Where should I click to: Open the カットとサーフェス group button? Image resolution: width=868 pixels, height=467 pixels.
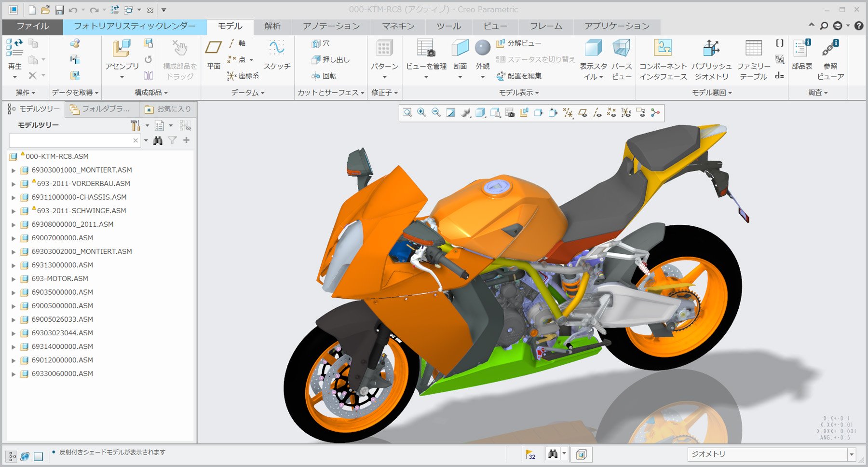(x=331, y=93)
